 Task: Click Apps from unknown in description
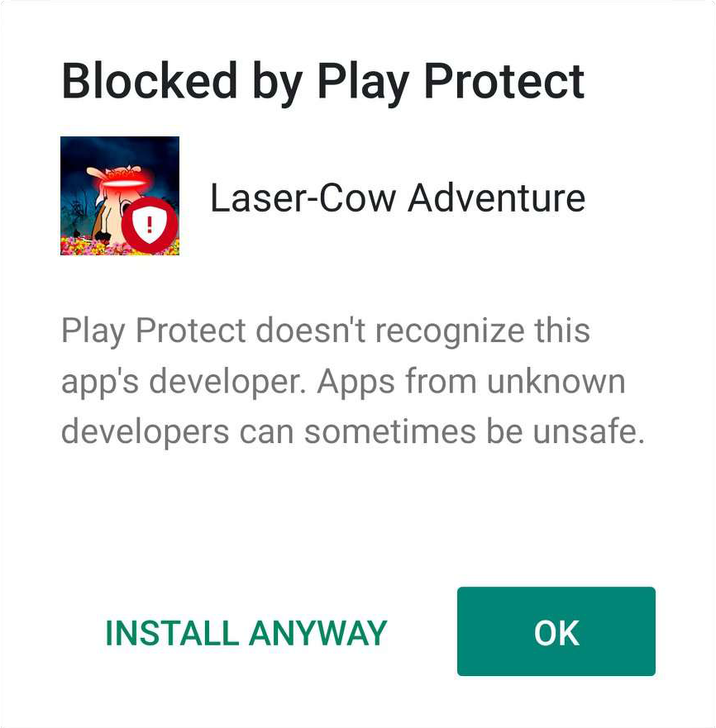[x=471, y=381]
